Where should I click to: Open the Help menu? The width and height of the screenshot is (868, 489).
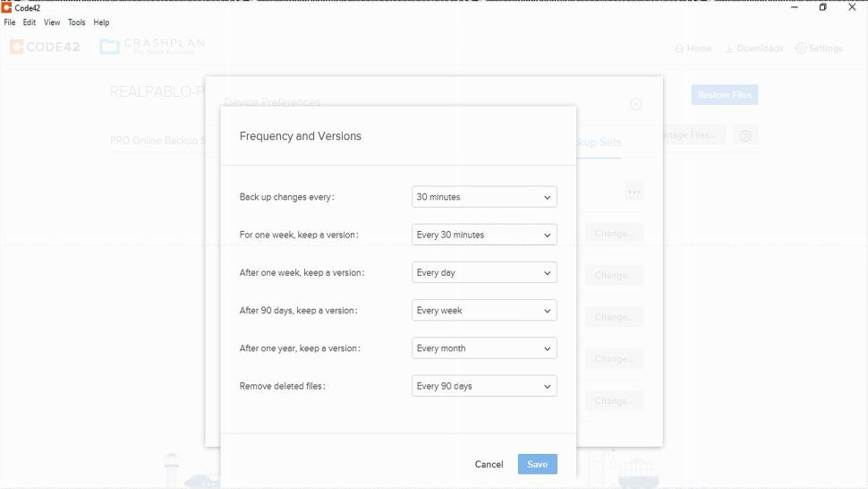(101, 22)
